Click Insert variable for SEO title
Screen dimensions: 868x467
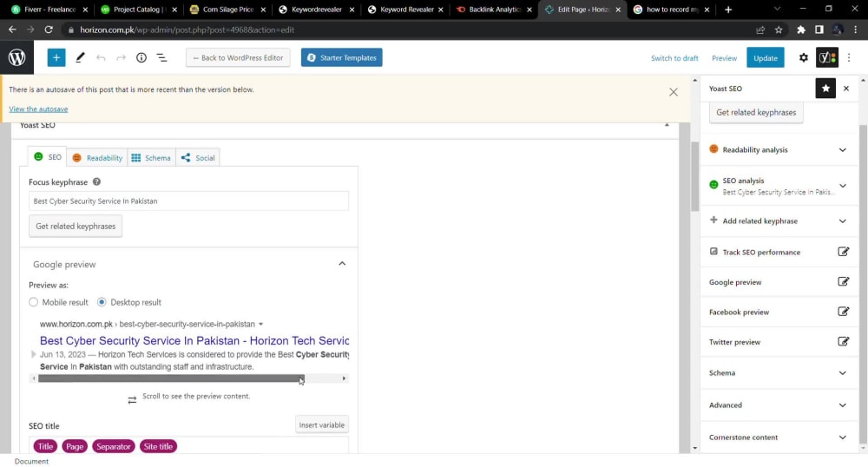coord(322,425)
